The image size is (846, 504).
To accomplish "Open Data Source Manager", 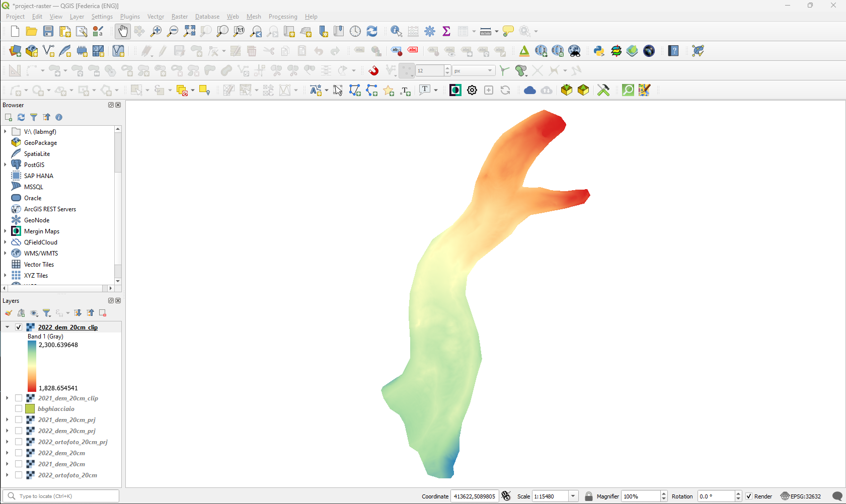I will click(x=15, y=51).
